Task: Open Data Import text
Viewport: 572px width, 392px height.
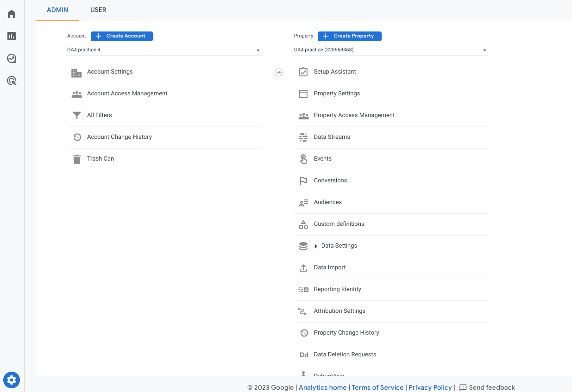Action: click(x=330, y=268)
